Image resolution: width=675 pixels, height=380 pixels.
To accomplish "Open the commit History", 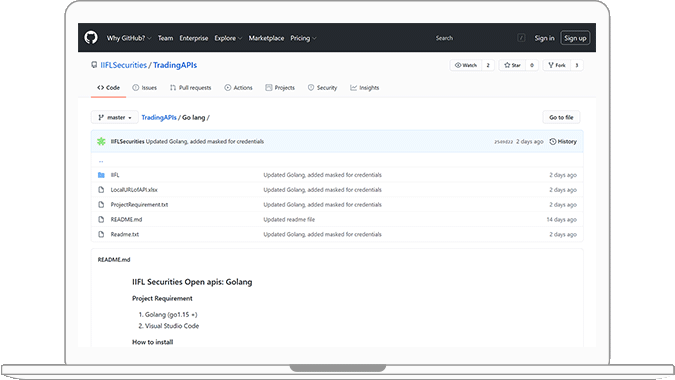I will coord(563,141).
